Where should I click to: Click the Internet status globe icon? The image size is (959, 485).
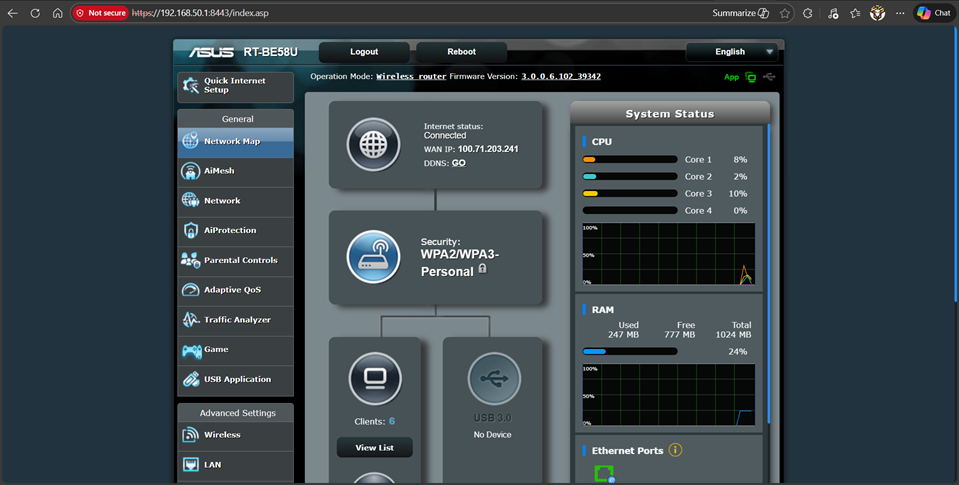(x=373, y=145)
